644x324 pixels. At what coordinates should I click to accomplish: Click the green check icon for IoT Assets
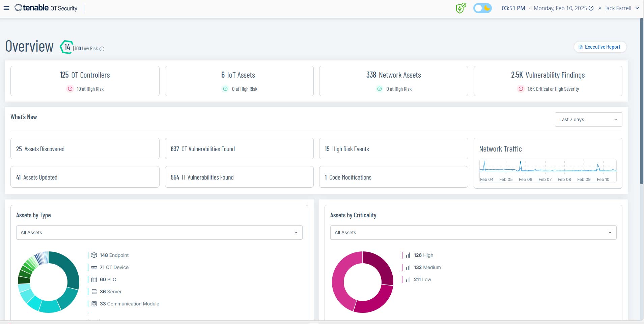pos(225,89)
